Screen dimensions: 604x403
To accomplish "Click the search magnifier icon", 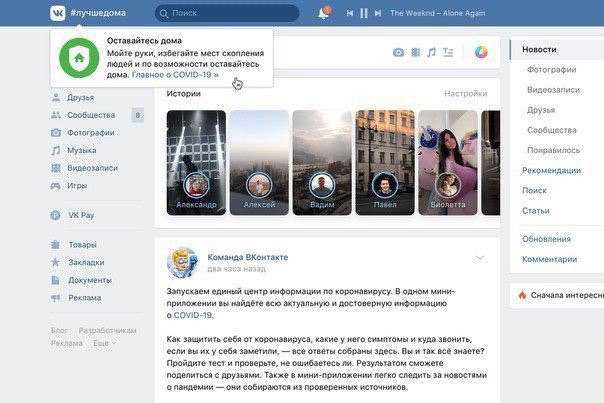I will 164,13.
